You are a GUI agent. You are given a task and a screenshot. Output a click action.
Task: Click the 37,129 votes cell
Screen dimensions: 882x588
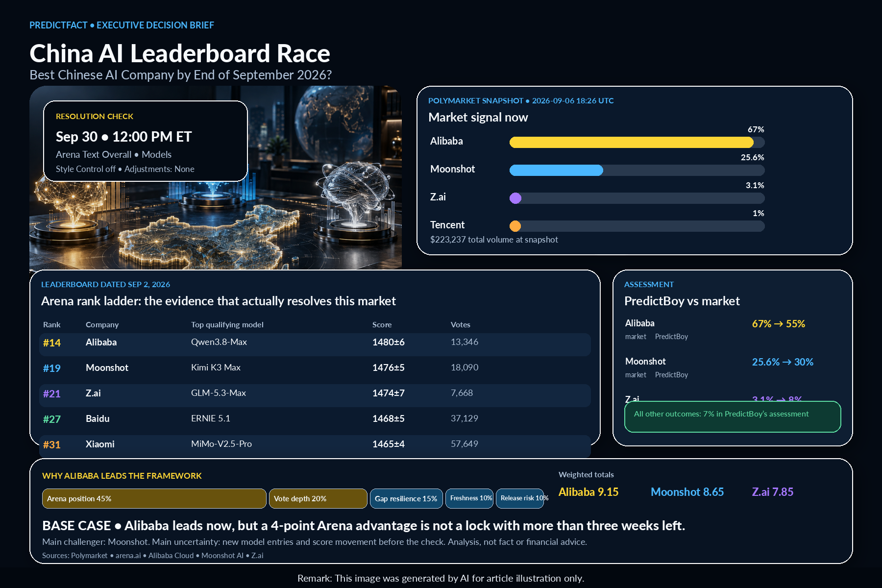pos(465,418)
